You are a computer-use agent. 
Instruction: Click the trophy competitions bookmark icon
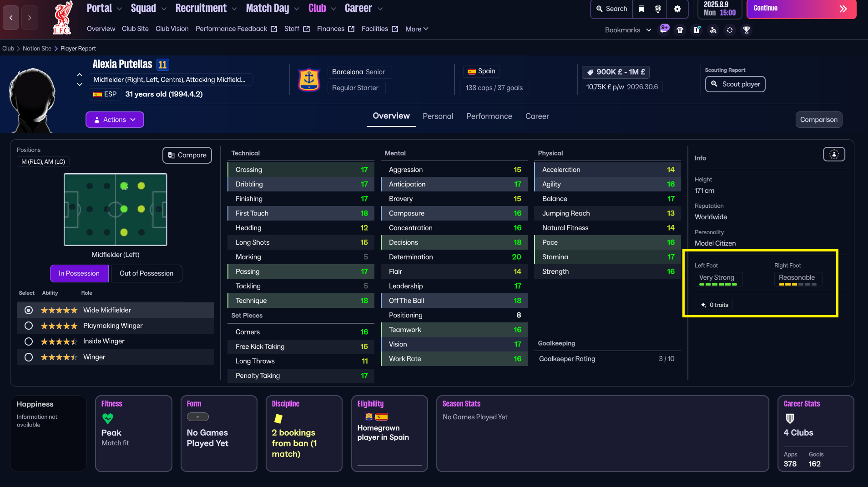[746, 30]
